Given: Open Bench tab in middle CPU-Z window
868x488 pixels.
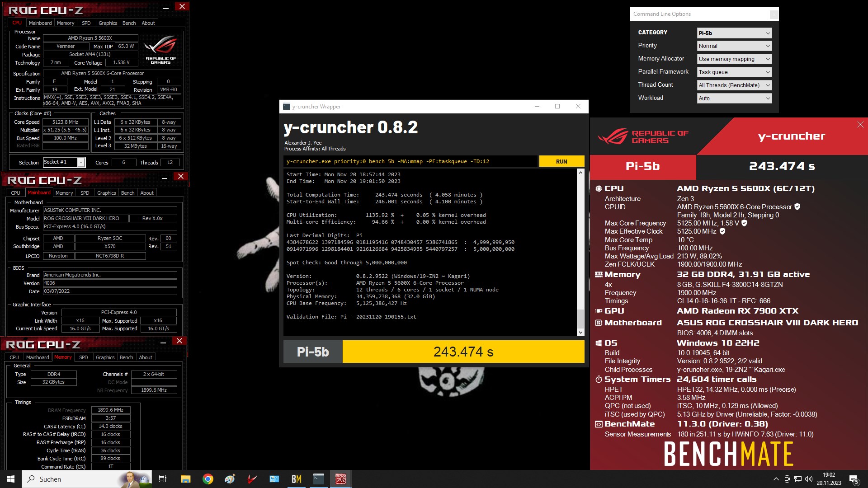Looking at the screenshot, I should coord(127,193).
